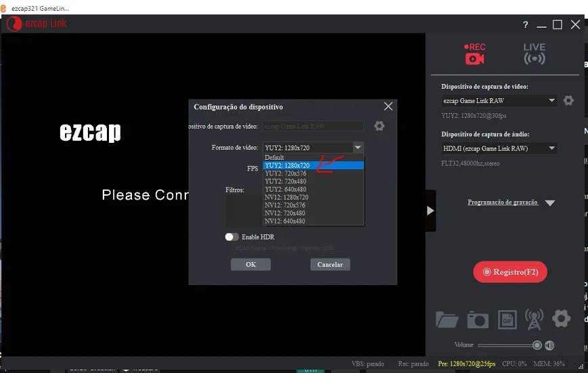This screenshot has width=588, height=373.
Task: Open broadcast antenna streaming icon
Action: (534, 320)
